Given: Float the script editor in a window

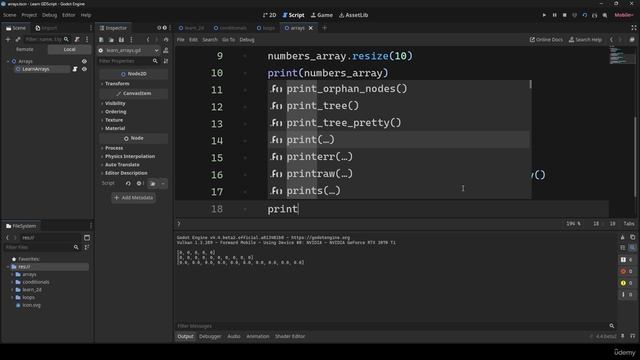Looking at the screenshot, I should (632, 40).
